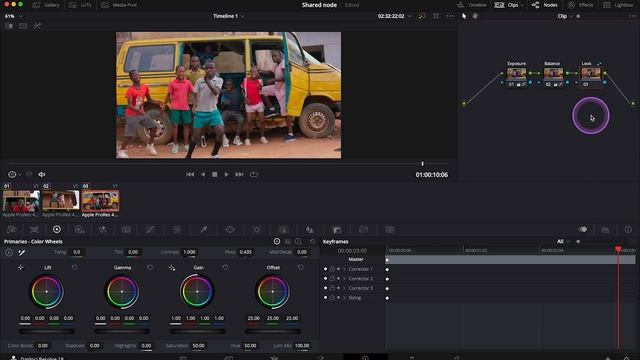Mute the viewer audio
This screenshot has width=640, height=360.
point(42,175)
